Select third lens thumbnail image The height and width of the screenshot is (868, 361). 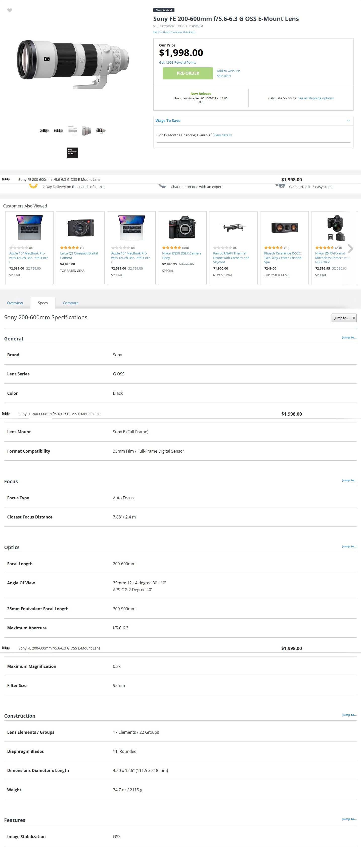(x=72, y=131)
